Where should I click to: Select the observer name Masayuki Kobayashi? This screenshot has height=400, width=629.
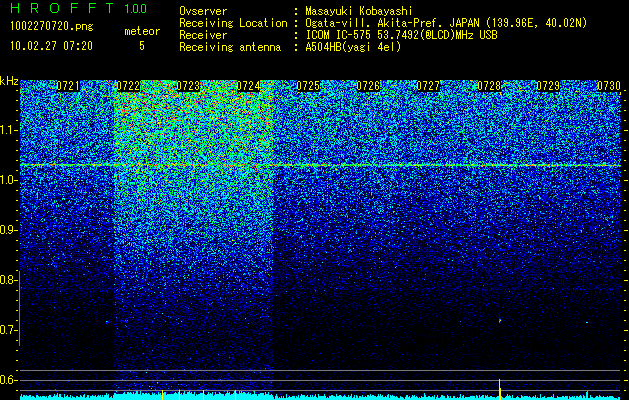coord(359,11)
